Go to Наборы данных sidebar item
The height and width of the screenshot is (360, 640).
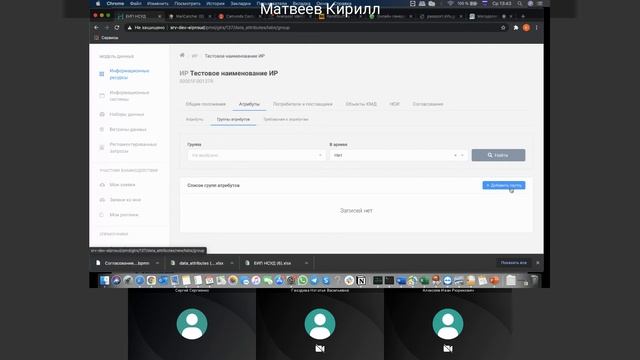[126, 114]
